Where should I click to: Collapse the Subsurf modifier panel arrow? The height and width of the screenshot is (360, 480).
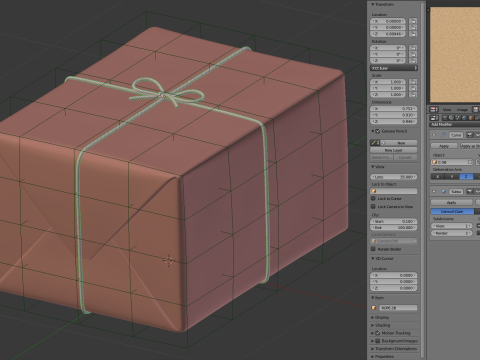click(434, 192)
